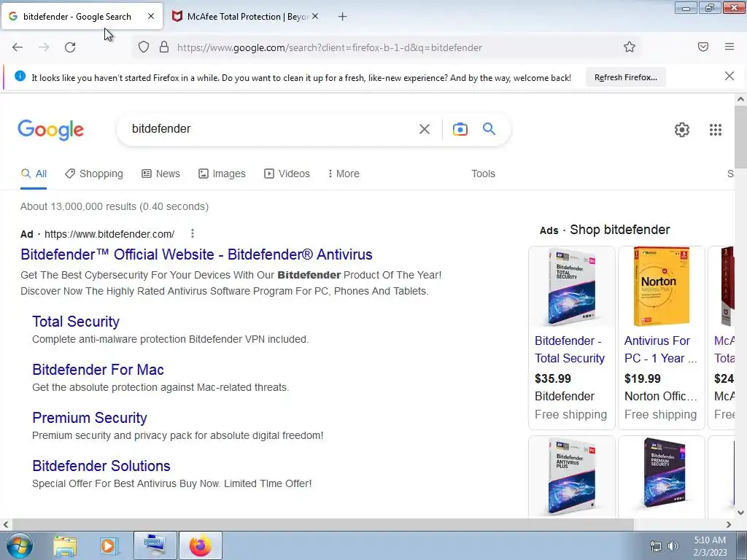
Task: Open the Bitdefender Solutions sitelink
Action: [101, 466]
